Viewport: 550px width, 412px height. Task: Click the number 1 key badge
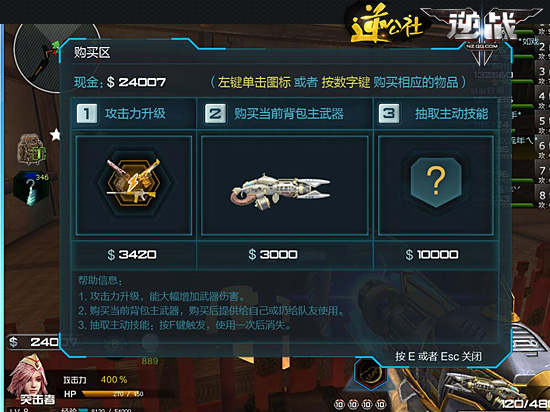87,114
